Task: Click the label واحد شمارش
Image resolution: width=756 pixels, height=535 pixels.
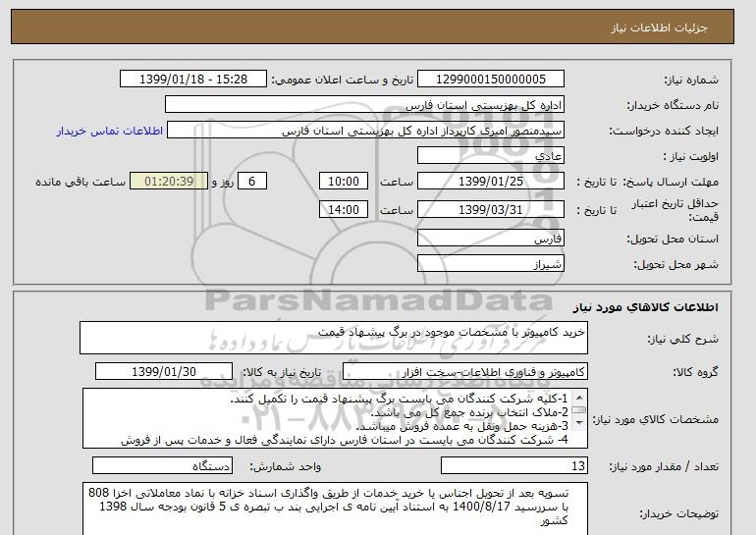Action: click(x=285, y=466)
